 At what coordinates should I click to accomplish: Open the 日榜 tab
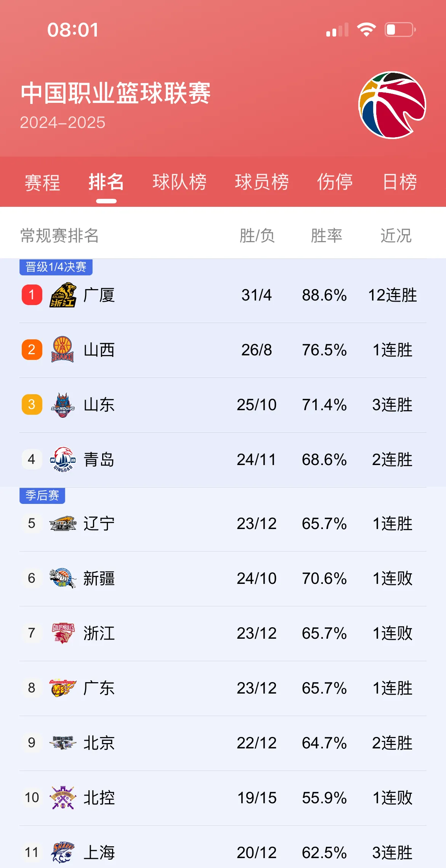(x=399, y=182)
